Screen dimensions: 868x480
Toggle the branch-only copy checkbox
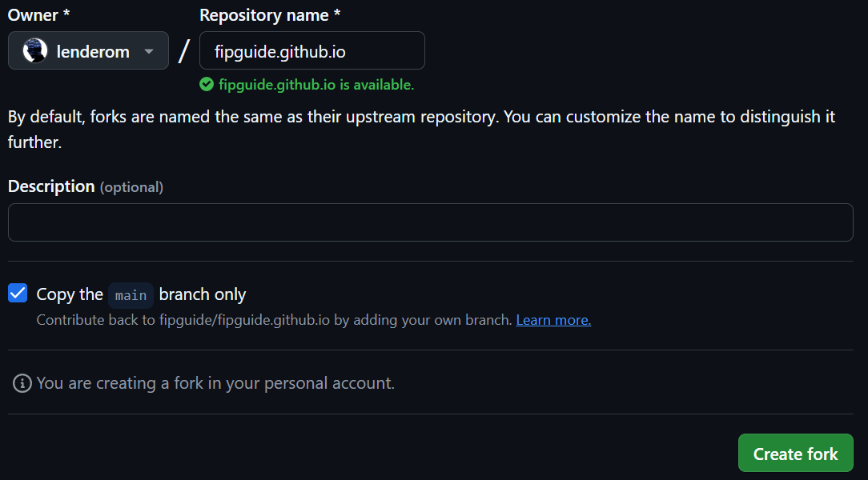[17, 293]
